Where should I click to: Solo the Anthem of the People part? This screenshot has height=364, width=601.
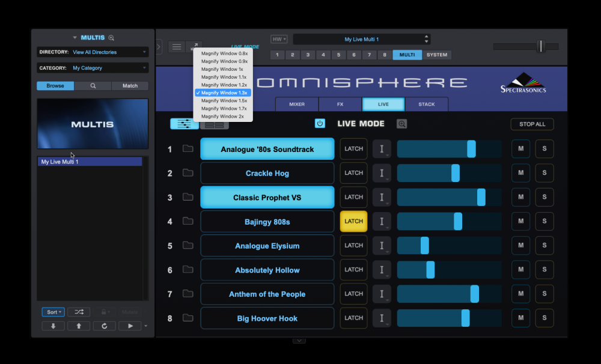(x=545, y=294)
